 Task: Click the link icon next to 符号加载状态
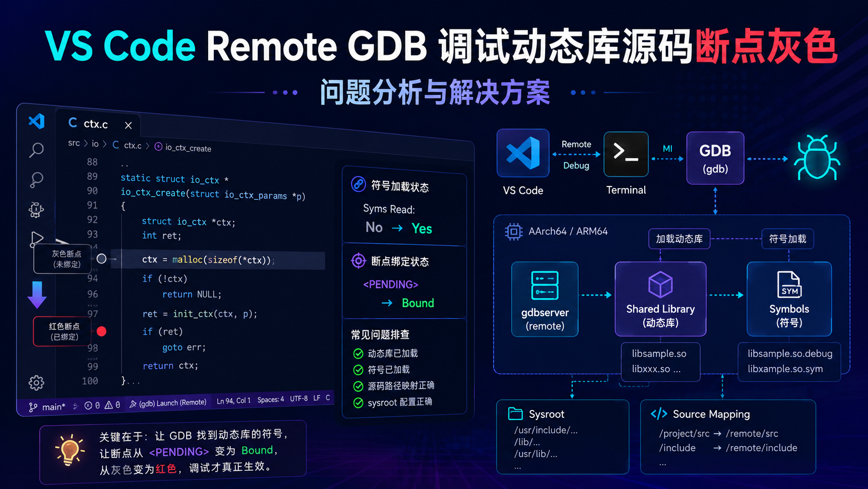358,184
